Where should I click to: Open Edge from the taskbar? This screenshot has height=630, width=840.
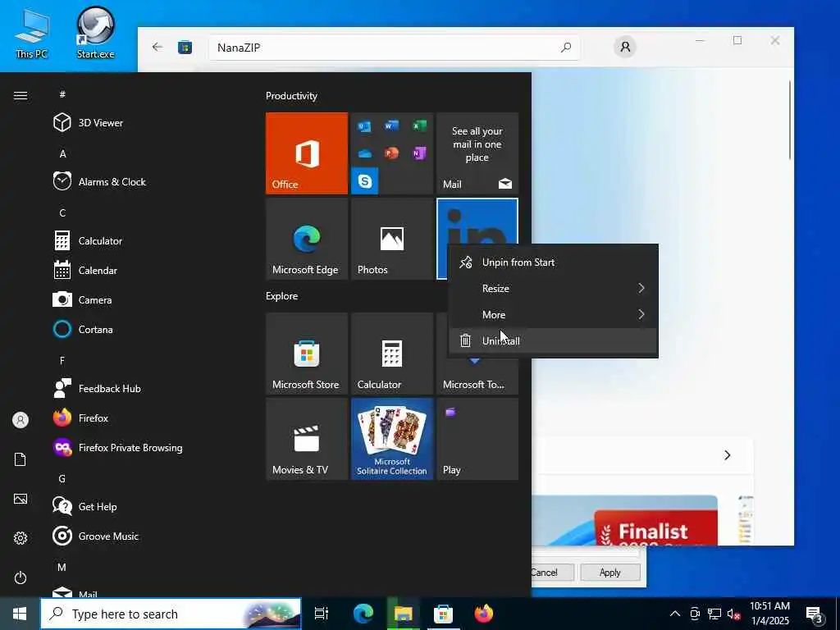pyautogui.click(x=363, y=614)
